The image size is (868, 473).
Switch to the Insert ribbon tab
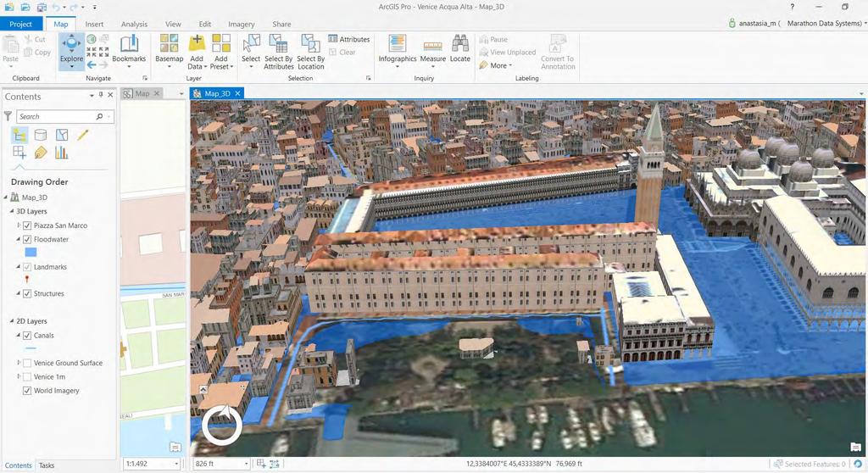coord(94,24)
